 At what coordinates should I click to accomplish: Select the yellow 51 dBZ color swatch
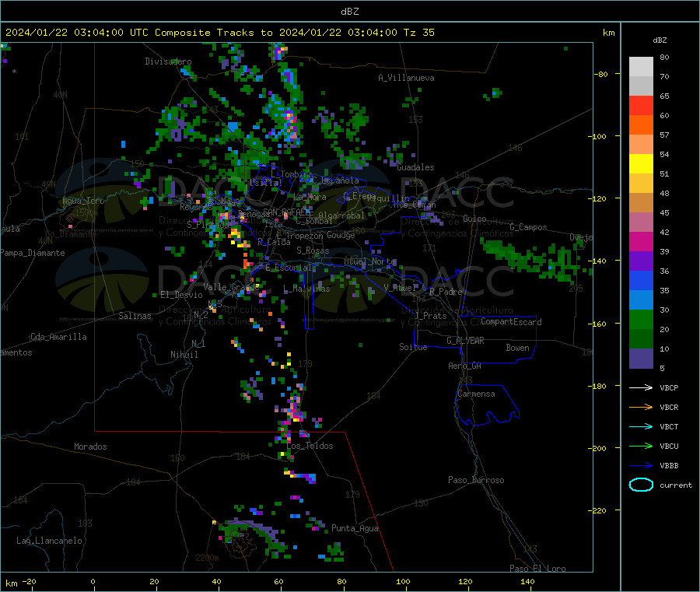click(x=641, y=164)
